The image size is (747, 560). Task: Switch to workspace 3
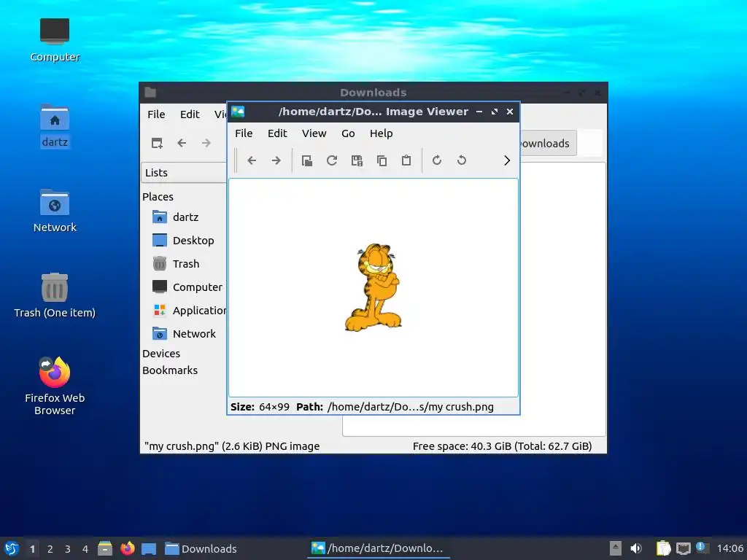(68, 549)
